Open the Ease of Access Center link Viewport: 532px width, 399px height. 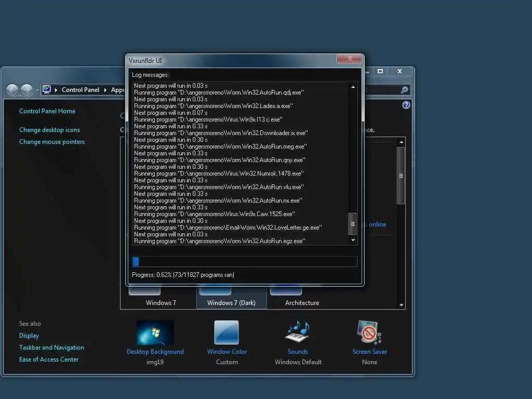tap(48, 359)
